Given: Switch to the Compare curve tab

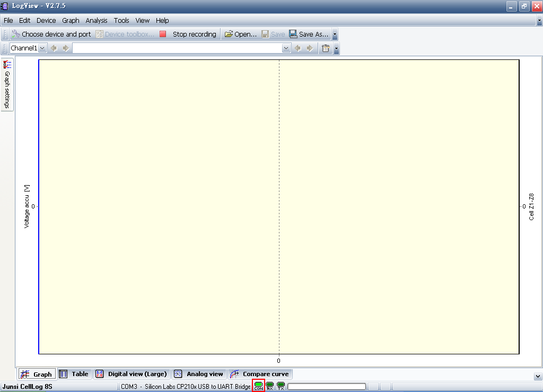Looking at the screenshot, I should (x=260, y=374).
